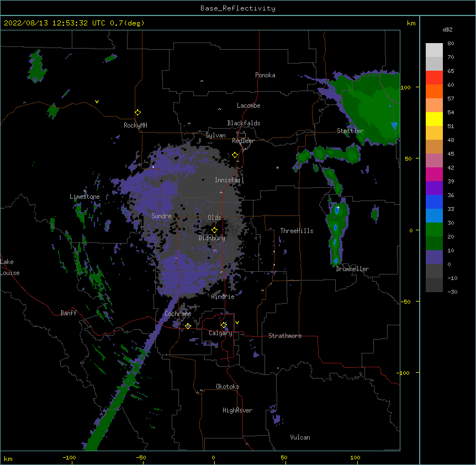This screenshot has width=476, height=465.
Task: Click the white plus marker in Drumheller storm
Action: tap(338, 207)
